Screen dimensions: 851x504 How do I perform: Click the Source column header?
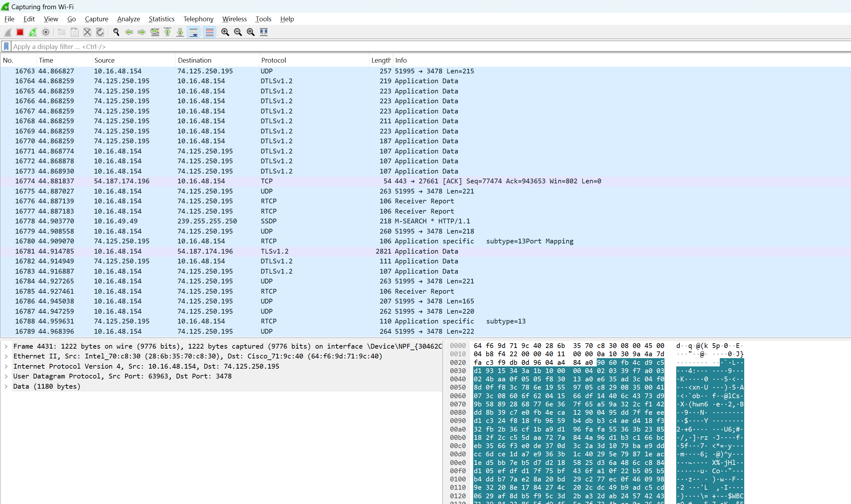104,60
